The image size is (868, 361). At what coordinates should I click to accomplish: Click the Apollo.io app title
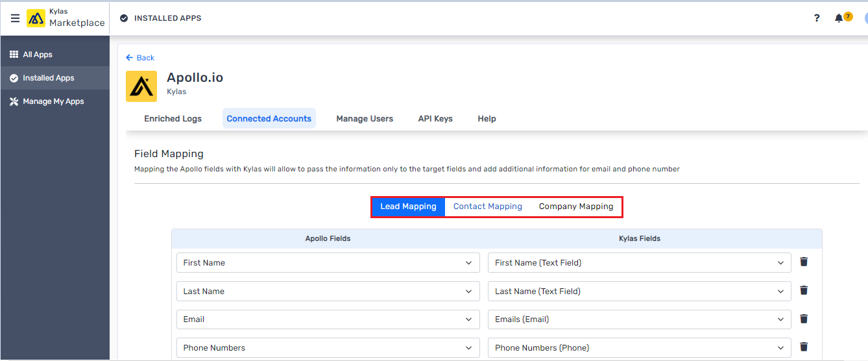pos(195,77)
